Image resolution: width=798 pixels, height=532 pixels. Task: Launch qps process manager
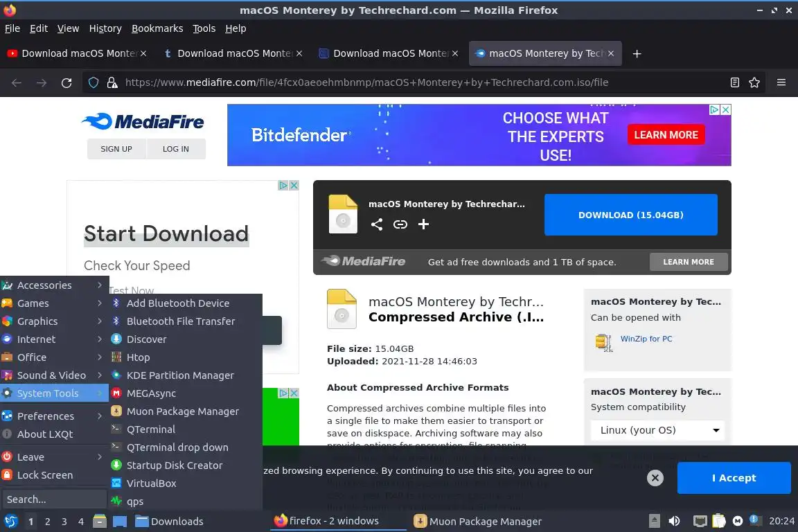click(x=185, y=502)
